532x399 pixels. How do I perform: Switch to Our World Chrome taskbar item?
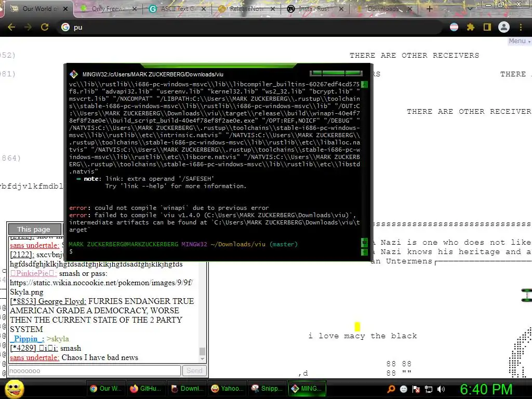(x=105, y=389)
